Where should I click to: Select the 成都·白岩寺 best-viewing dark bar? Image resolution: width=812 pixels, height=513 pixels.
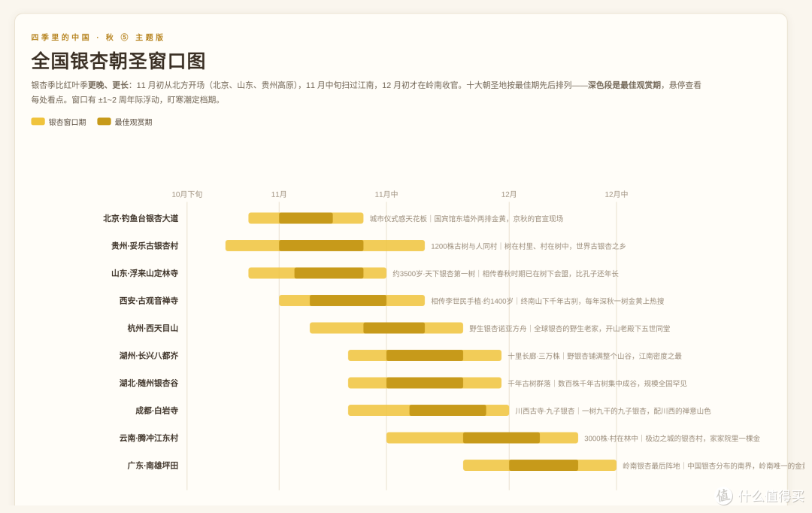click(x=448, y=411)
